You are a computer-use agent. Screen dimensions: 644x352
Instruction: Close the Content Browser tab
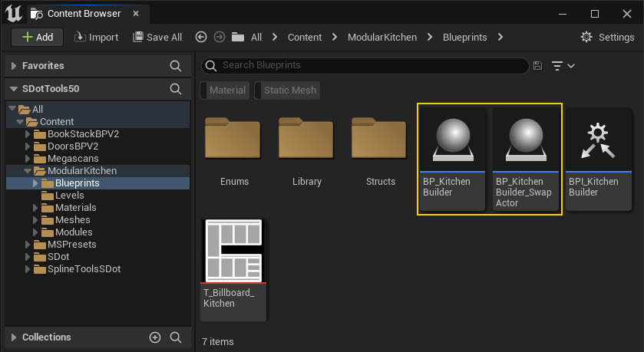point(136,14)
